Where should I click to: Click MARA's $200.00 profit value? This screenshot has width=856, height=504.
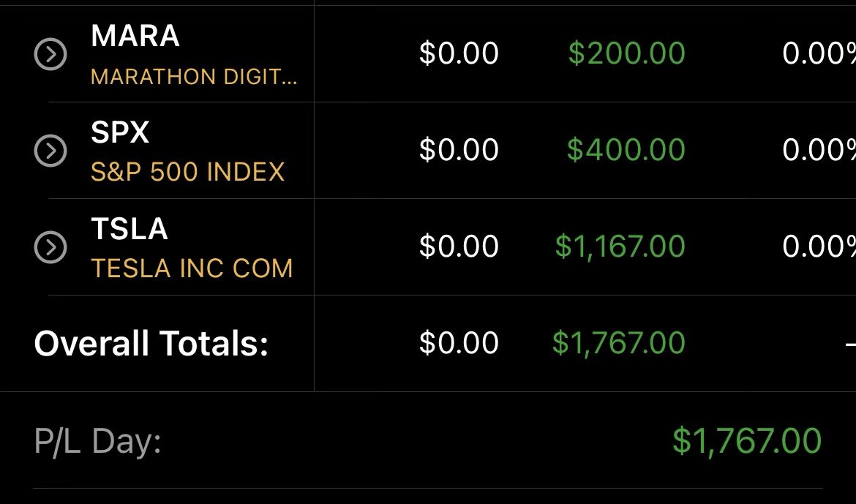coord(626,53)
